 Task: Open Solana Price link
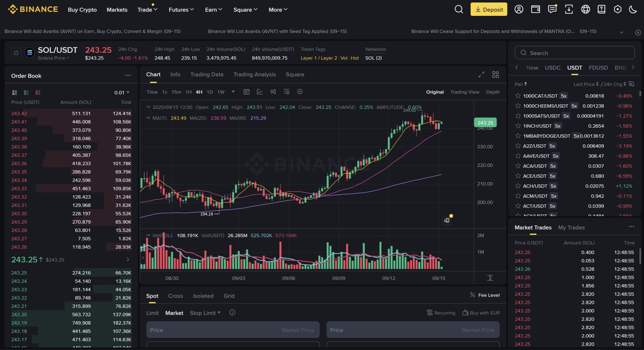53,58
